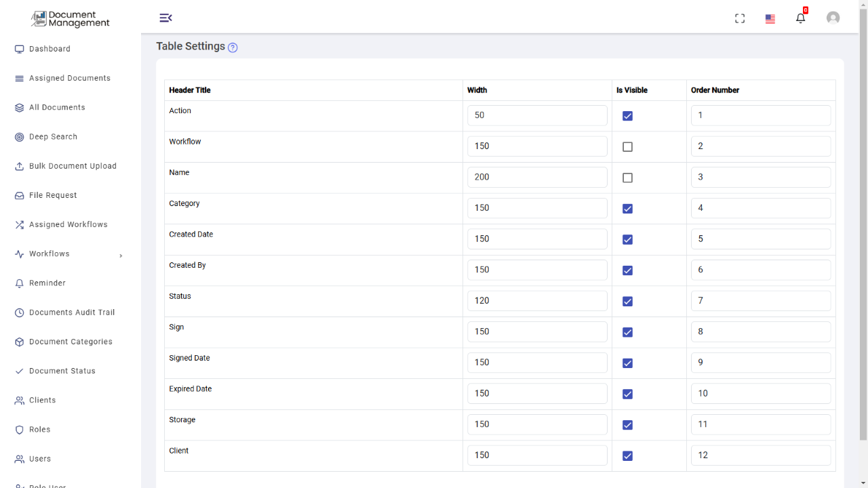The image size is (868, 488).
Task: Expand the Workflows submenu arrow
Action: (x=121, y=256)
